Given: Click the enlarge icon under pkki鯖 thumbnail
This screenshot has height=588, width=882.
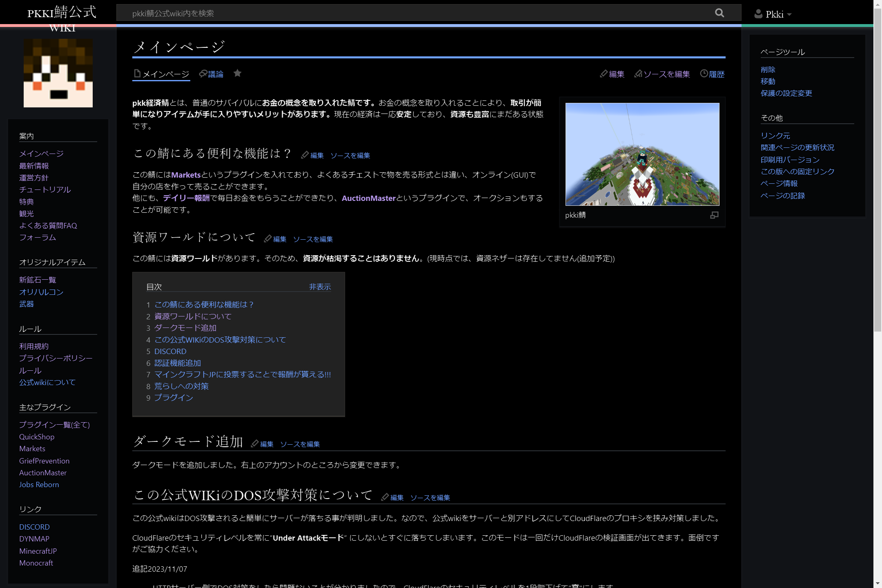Looking at the screenshot, I should click(714, 215).
